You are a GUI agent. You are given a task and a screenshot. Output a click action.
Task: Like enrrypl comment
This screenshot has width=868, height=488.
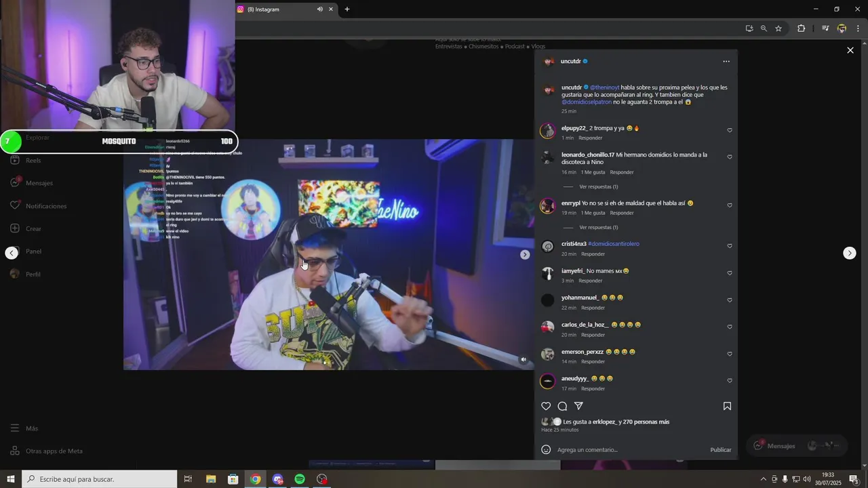tap(730, 205)
